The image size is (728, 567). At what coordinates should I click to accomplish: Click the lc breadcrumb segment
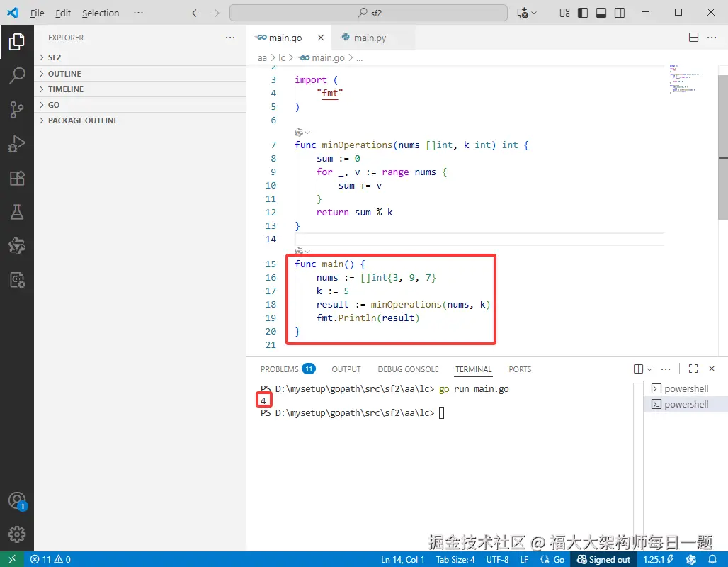(281, 57)
